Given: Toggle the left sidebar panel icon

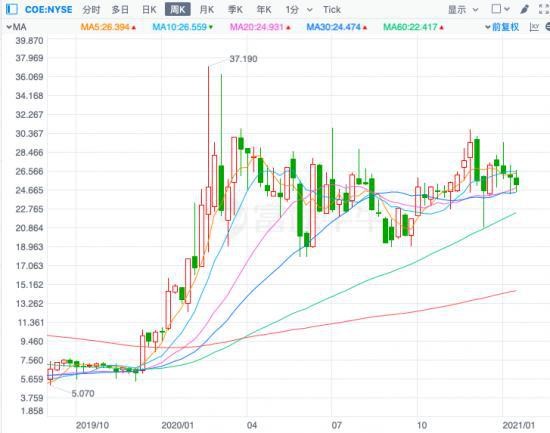Looking at the screenshot, I should tap(12, 9).
